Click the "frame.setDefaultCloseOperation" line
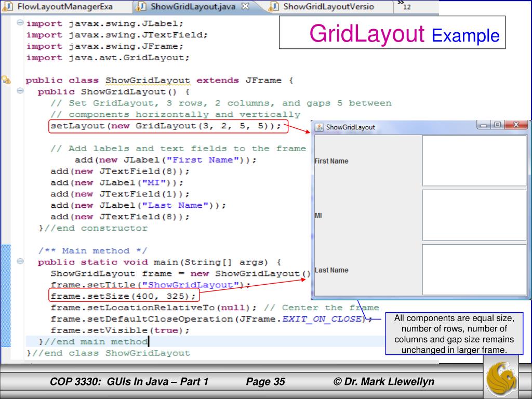 211,319
